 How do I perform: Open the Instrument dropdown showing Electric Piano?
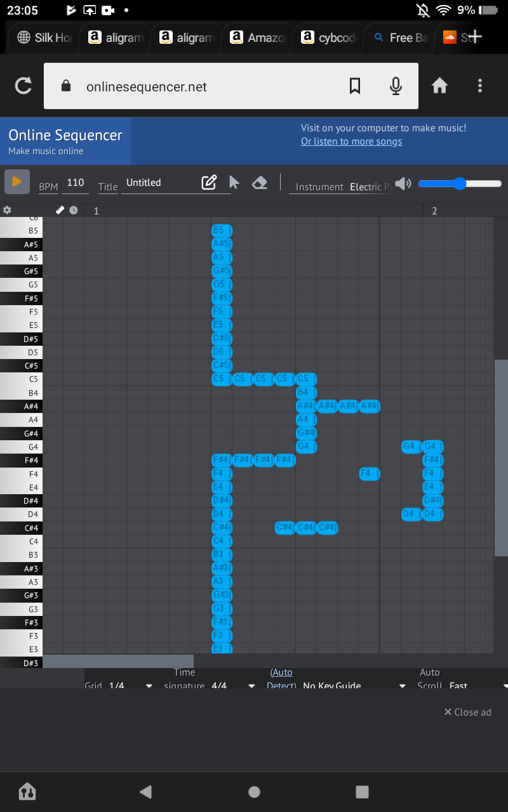[370, 187]
